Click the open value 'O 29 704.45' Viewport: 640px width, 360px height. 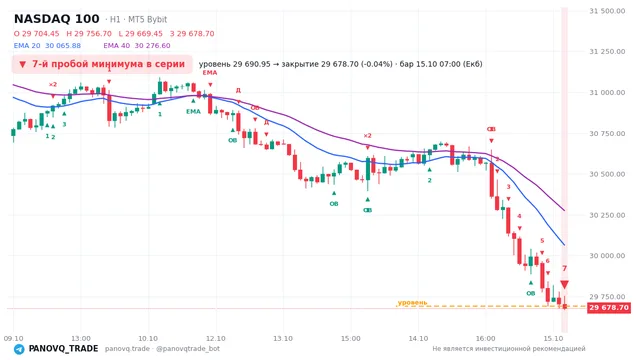pos(36,33)
